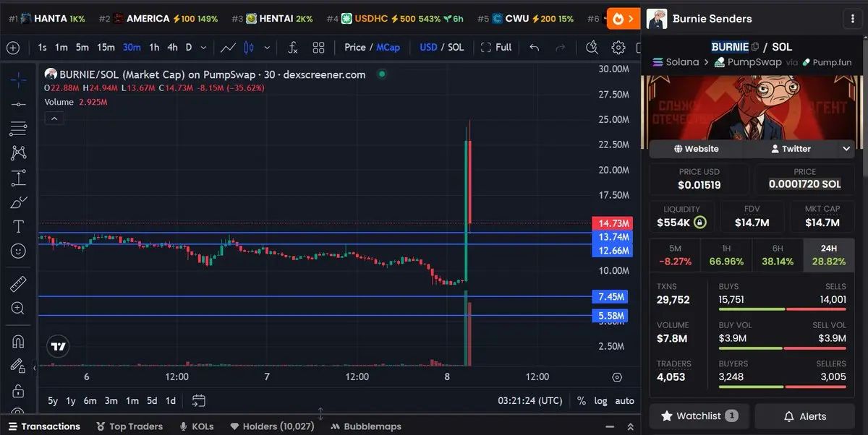Switch chart to MCap mode
The height and width of the screenshot is (435, 868).
pos(388,48)
